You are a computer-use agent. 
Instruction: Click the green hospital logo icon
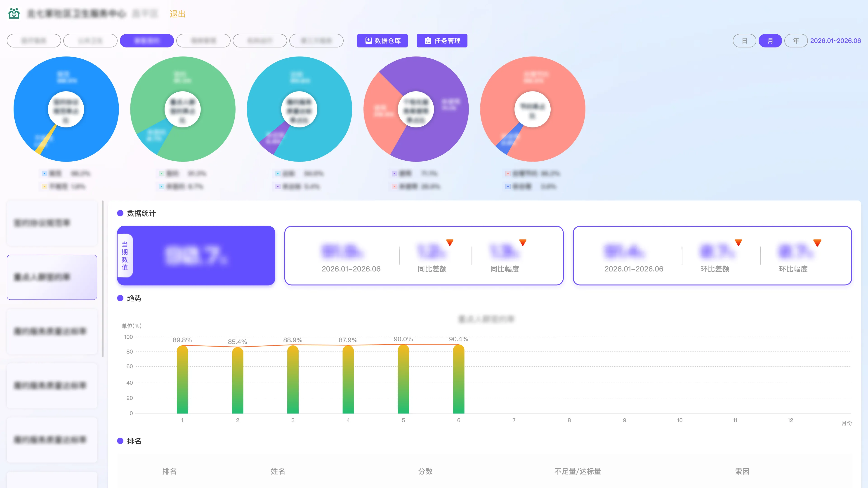14,14
